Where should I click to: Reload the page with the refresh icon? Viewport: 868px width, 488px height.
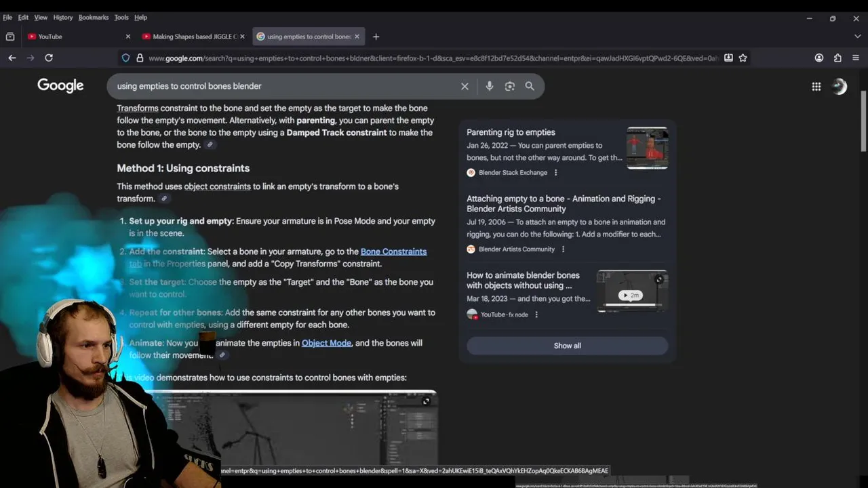(49, 58)
